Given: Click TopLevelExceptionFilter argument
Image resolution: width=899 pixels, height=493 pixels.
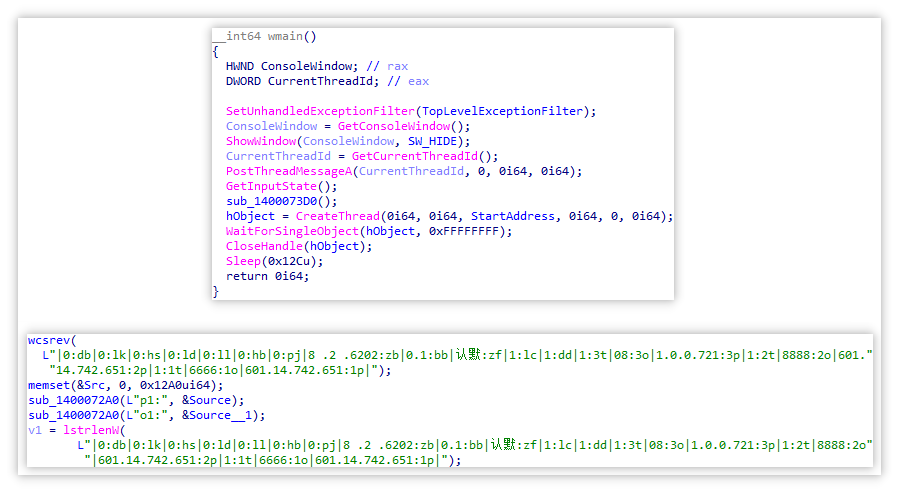Looking at the screenshot, I should [x=502, y=111].
